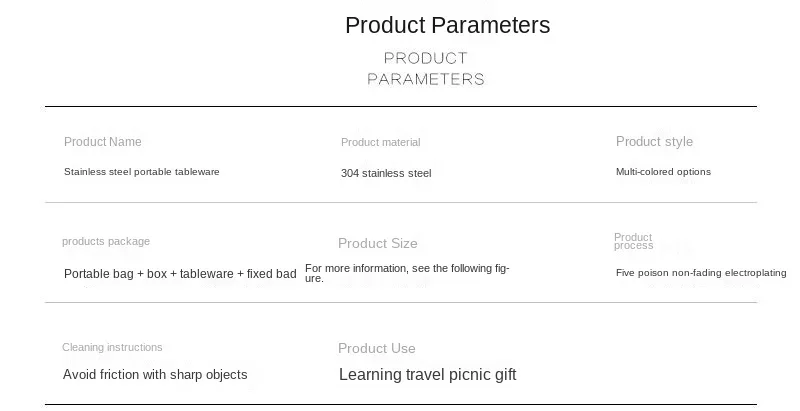
Task: Select the "Product style" label
Action: [x=654, y=142]
